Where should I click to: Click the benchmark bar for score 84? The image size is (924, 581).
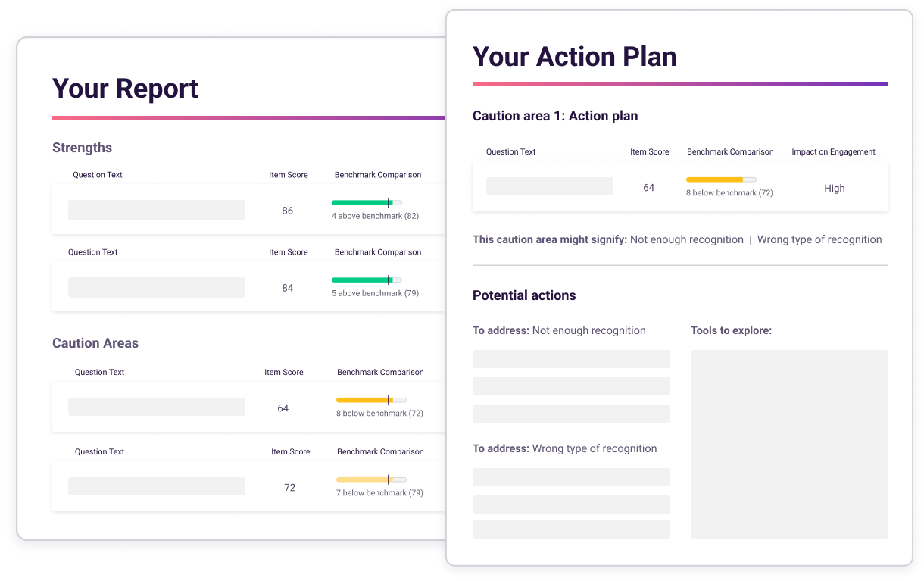tap(367, 280)
